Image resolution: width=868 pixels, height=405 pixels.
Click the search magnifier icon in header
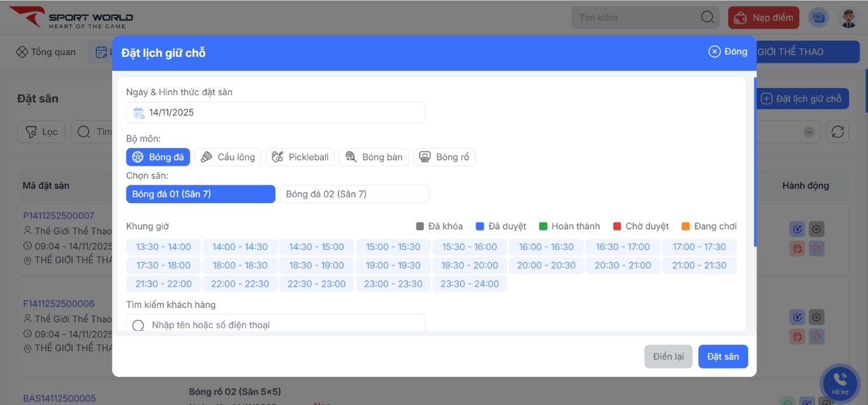tap(707, 18)
